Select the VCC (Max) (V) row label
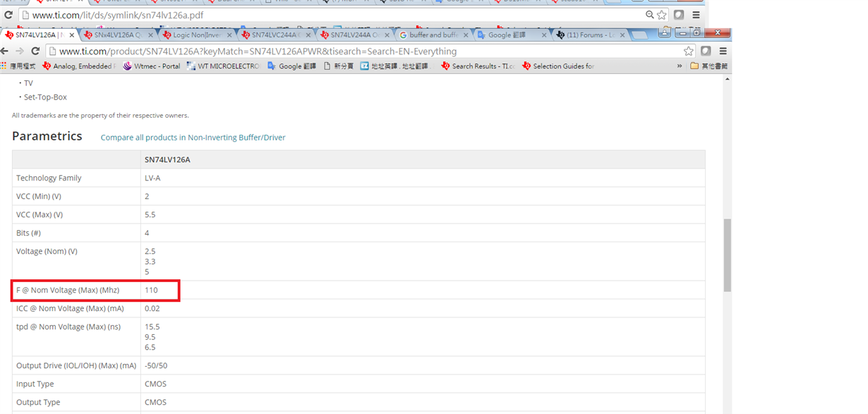The image size is (868, 414). pyautogui.click(x=40, y=214)
